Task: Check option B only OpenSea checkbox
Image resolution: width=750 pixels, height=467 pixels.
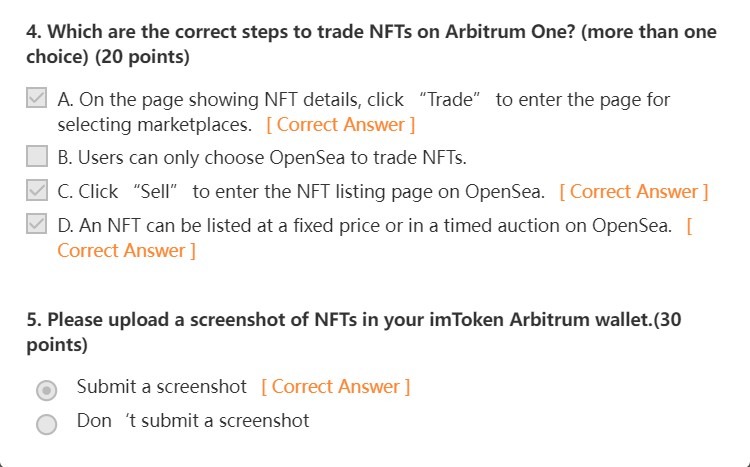Action: (x=37, y=157)
